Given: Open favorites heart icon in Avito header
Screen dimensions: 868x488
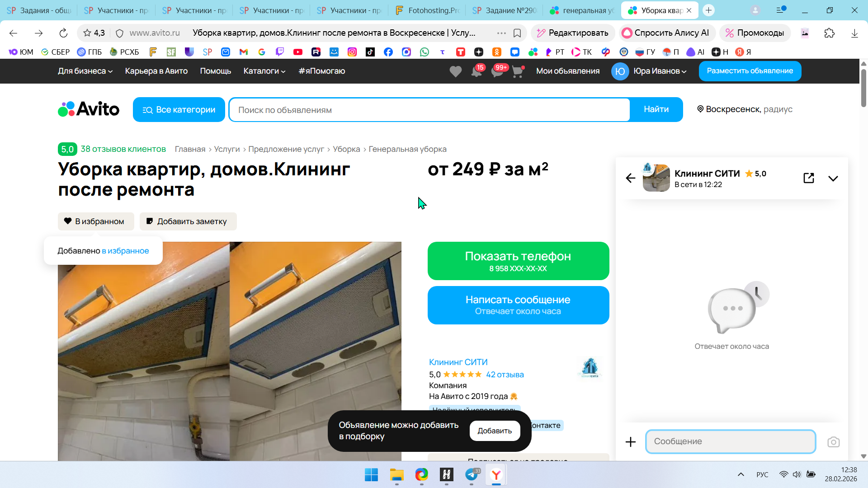Looking at the screenshot, I should (455, 71).
